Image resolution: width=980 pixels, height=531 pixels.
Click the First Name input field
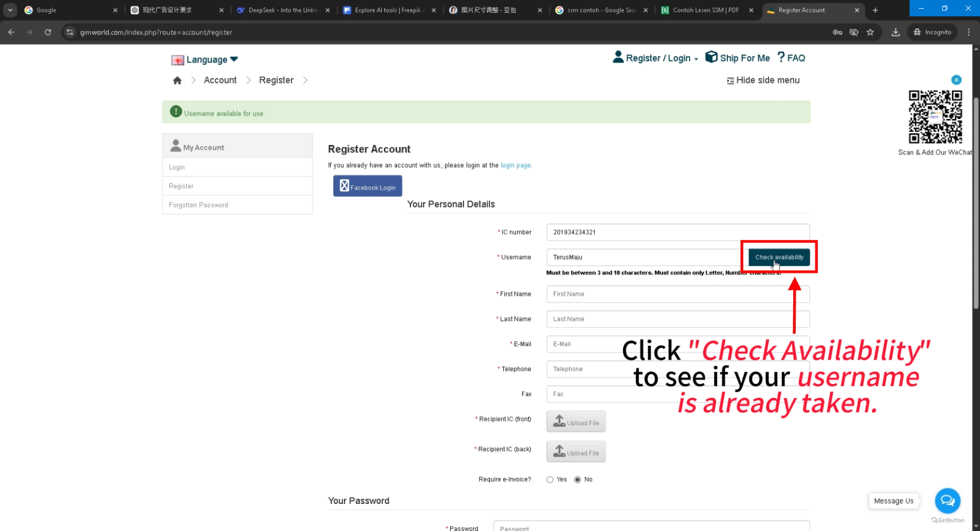pyautogui.click(x=677, y=294)
